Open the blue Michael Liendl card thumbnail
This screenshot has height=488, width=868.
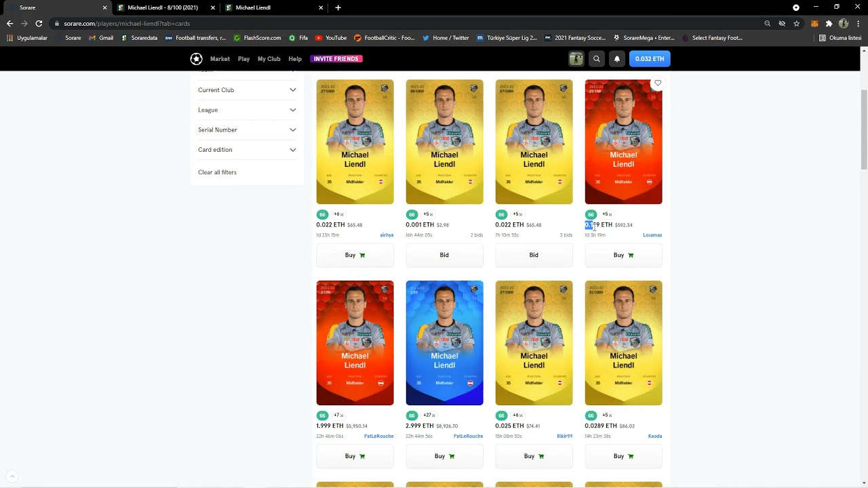coord(444,343)
